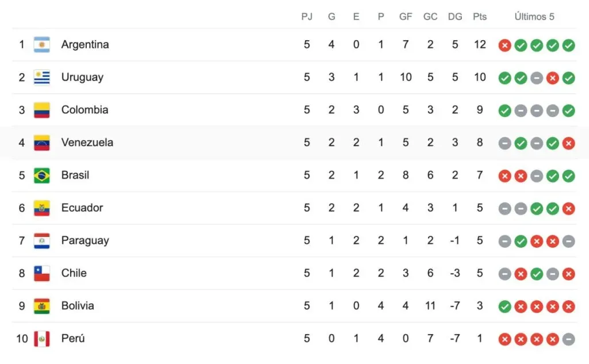This screenshot has width=589, height=364.
Task: Click the Argentina flag icon
Action: 42,45
